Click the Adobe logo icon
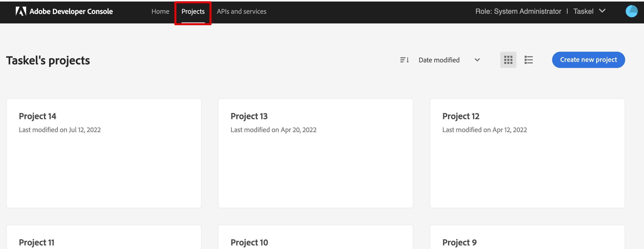Screen dimensions: 644x249 click(x=21, y=11)
